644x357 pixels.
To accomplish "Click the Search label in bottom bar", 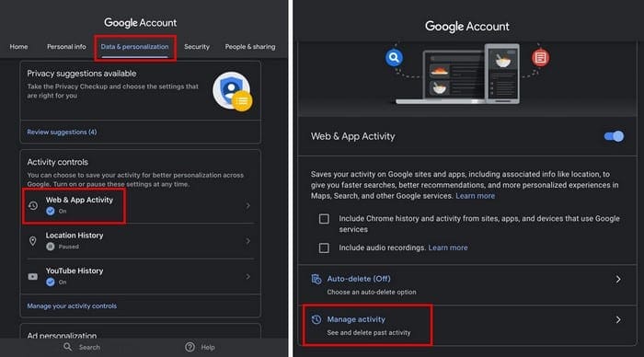I will pos(89,347).
